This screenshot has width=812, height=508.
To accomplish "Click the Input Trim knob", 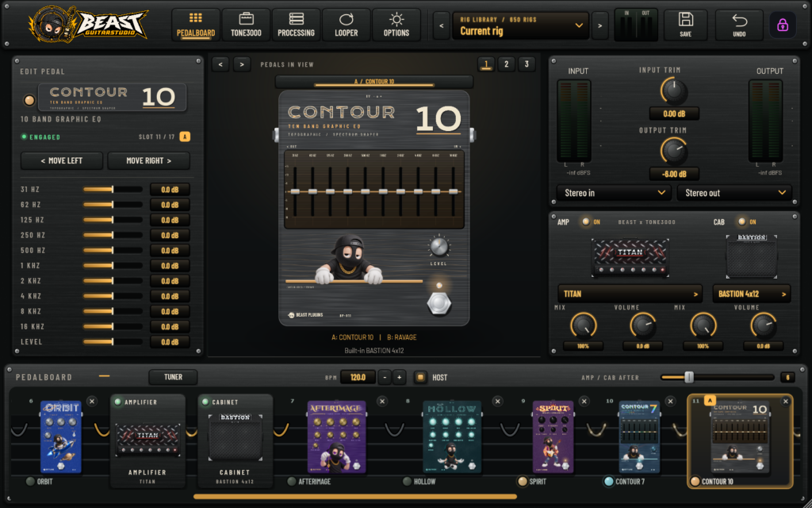I will [x=674, y=90].
